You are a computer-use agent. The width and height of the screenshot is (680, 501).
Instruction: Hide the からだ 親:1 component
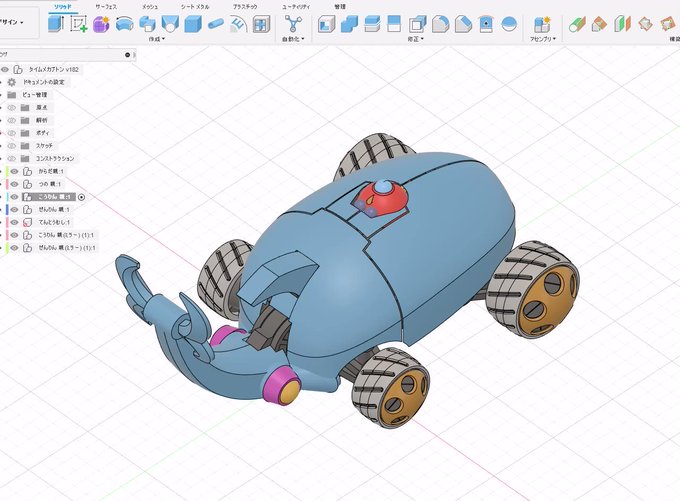pos(14,171)
